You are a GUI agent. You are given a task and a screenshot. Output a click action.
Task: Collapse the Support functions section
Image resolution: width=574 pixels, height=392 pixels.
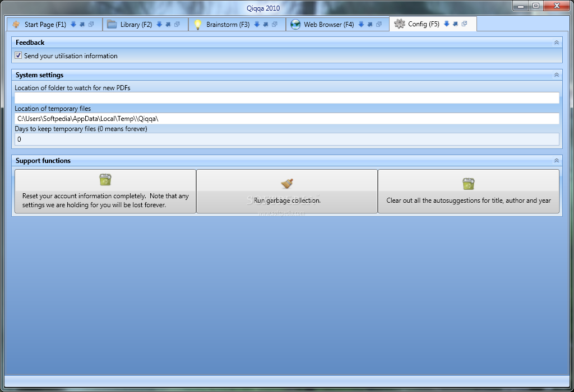click(557, 161)
